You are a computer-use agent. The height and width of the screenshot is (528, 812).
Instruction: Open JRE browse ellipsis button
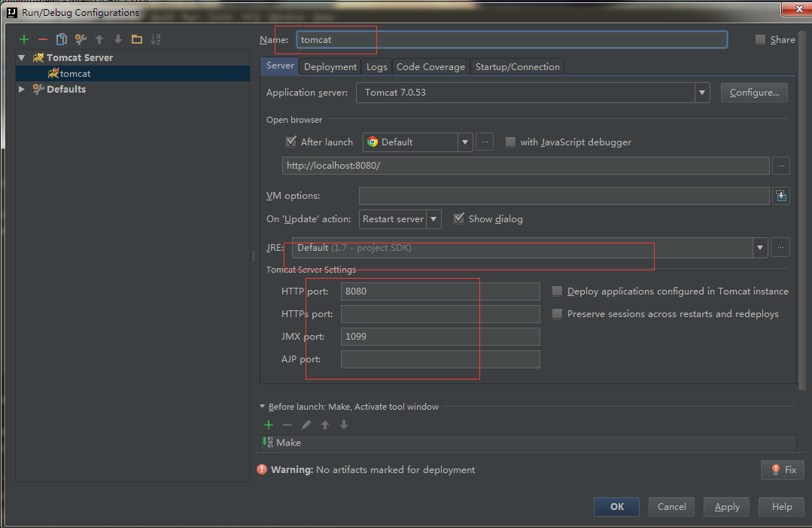[x=780, y=248]
